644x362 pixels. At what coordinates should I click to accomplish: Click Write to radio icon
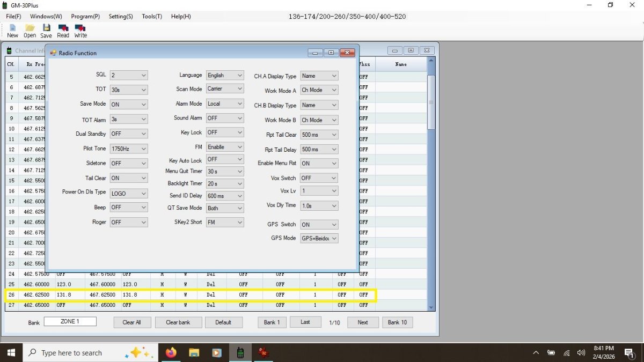click(x=80, y=28)
